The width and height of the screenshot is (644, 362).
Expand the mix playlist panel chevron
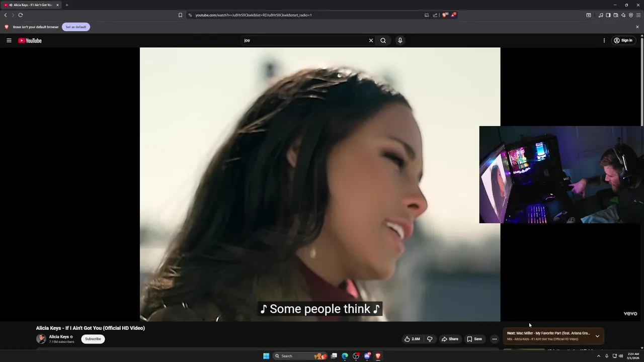point(597,336)
